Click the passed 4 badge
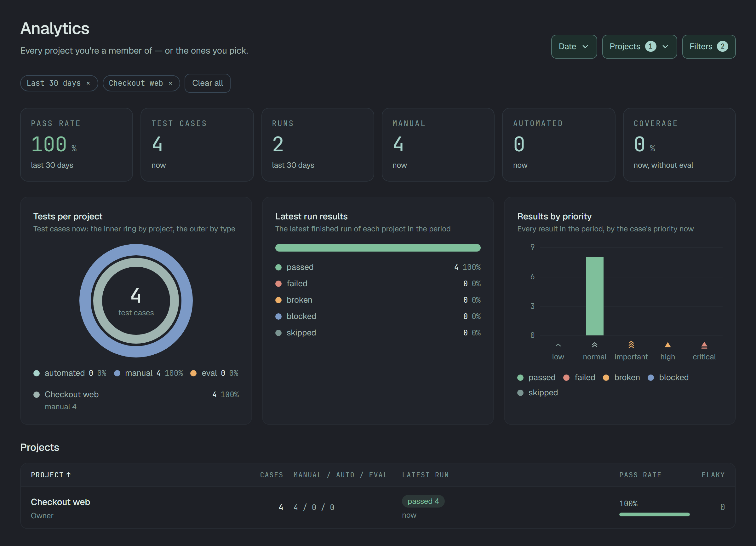The width and height of the screenshot is (756, 546). pos(423,501)
